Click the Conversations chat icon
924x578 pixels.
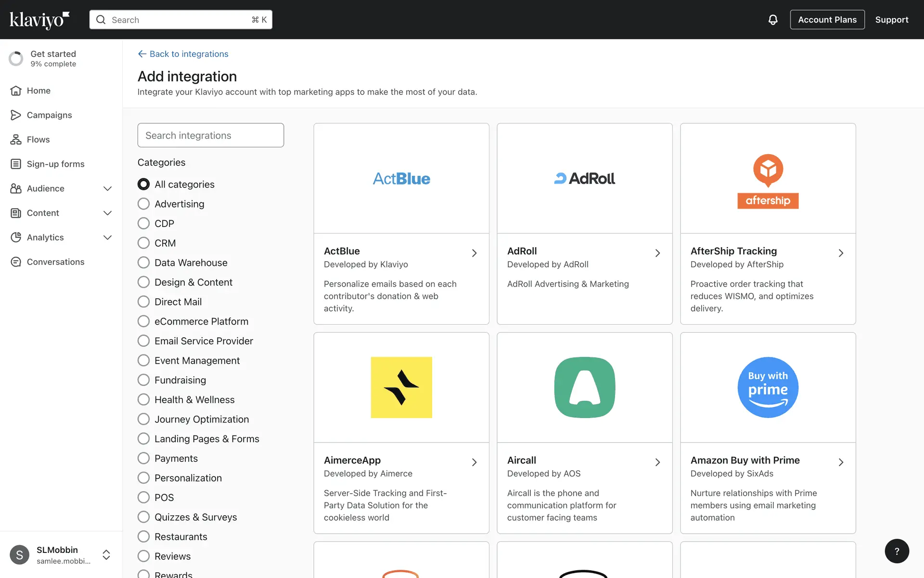pyautogui.click(x=16, y=262)
